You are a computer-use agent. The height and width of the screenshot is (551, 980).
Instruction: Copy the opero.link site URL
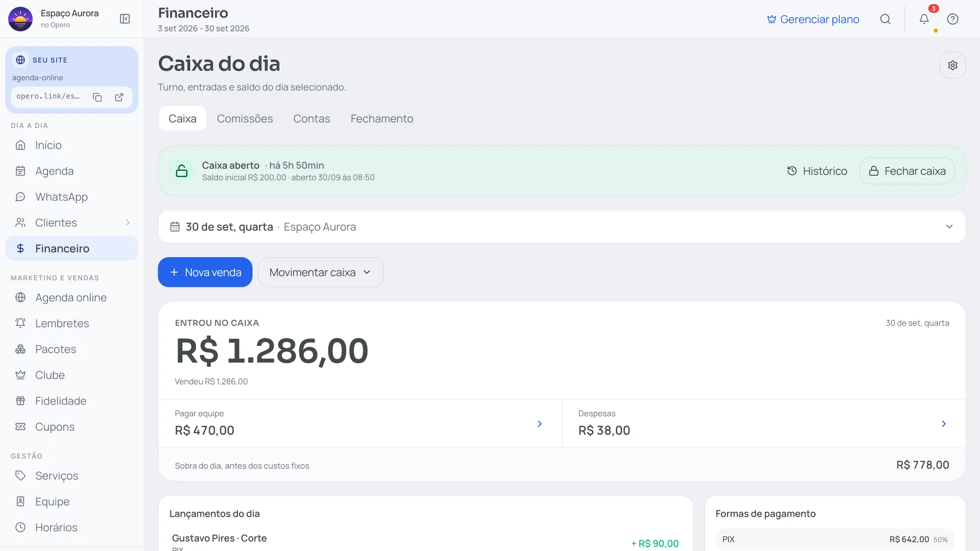(97, 97)
